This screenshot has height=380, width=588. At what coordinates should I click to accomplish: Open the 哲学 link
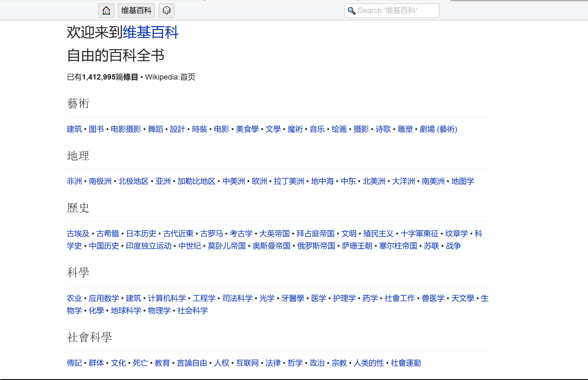coord(295,363)
